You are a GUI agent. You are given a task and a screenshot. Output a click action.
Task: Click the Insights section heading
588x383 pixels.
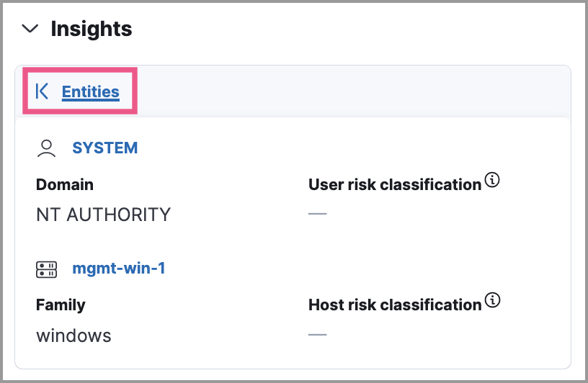pos(92,29)
